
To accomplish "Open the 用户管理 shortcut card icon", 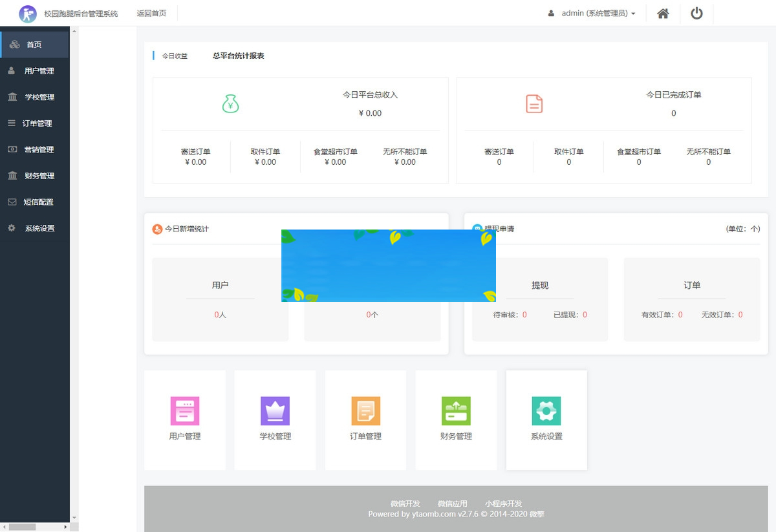I will tap(185, 410).
